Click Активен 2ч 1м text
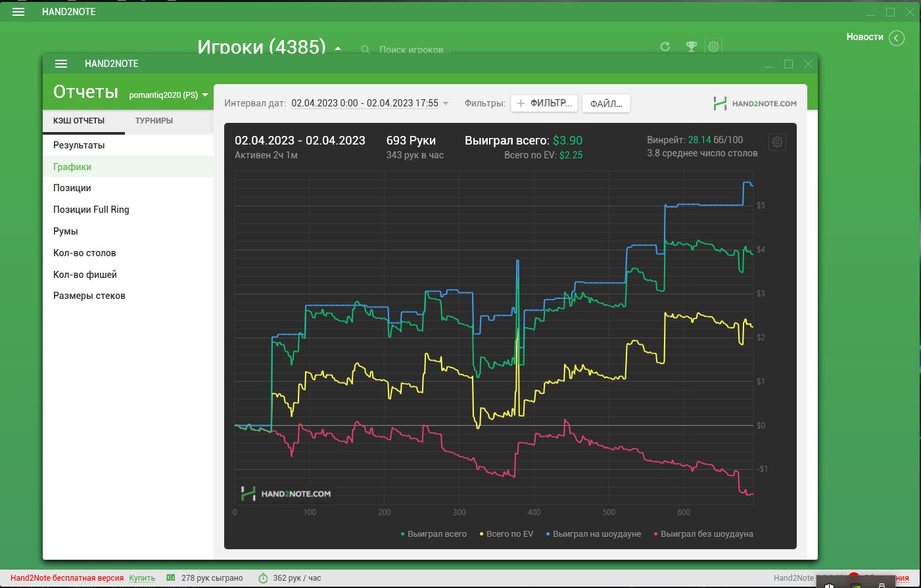 pos(266,155)
